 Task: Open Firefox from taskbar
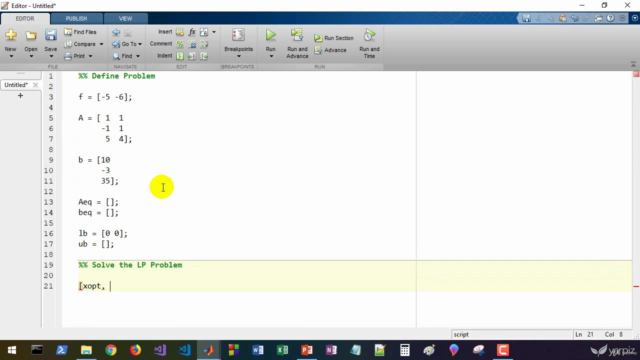135,350
